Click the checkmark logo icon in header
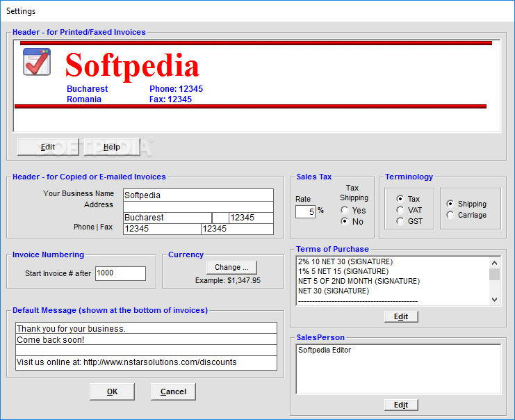Image resolution: width=515 pixels, height=420 pixels. 37,62
